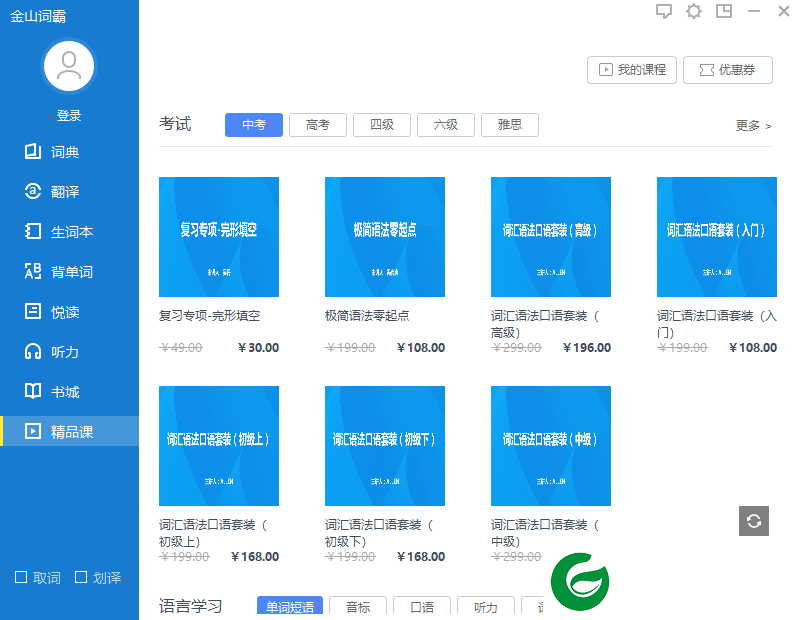Open 词汇语法口语套装(入门) course thumbnail
Viewport: 793px width, 620px height.
717,237
